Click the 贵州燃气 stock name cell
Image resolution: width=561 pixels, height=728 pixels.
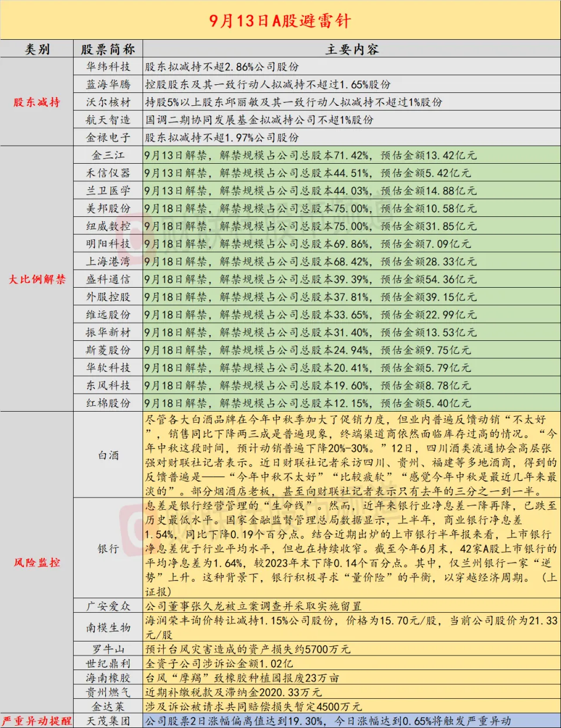click(108, 692)
